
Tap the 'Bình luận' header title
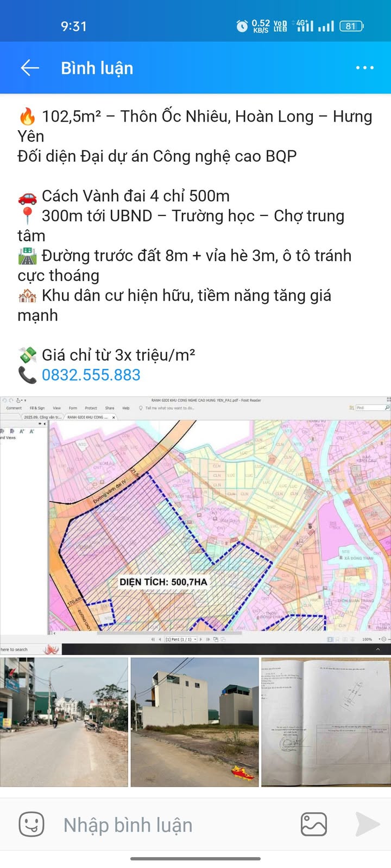point(97,68)
